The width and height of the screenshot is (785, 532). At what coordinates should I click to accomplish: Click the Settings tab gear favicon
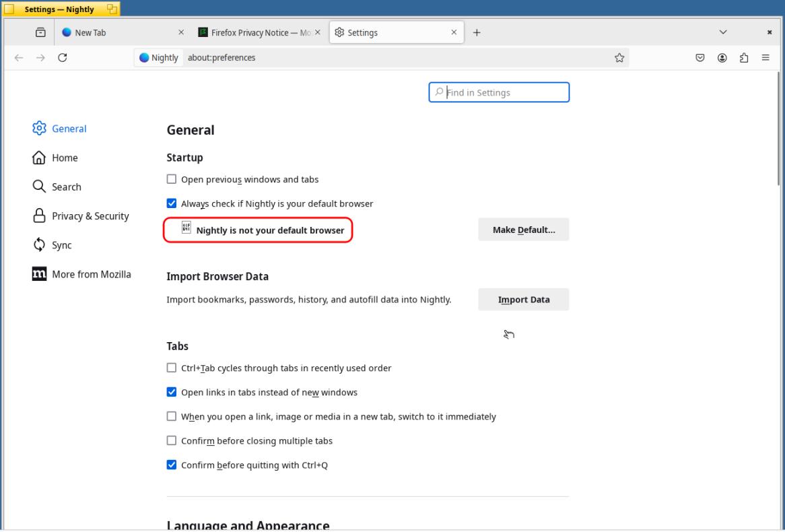pyautogui.click(x=339, y=32)
